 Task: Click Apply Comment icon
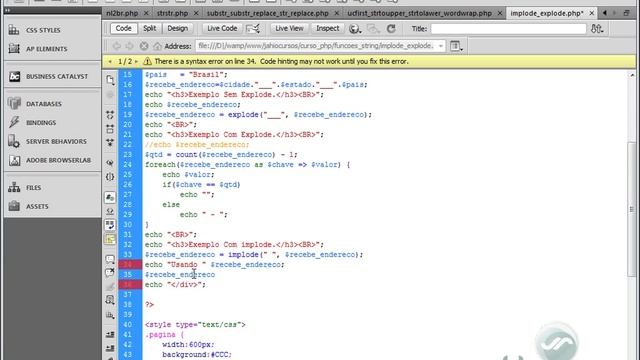pos(110,258)
